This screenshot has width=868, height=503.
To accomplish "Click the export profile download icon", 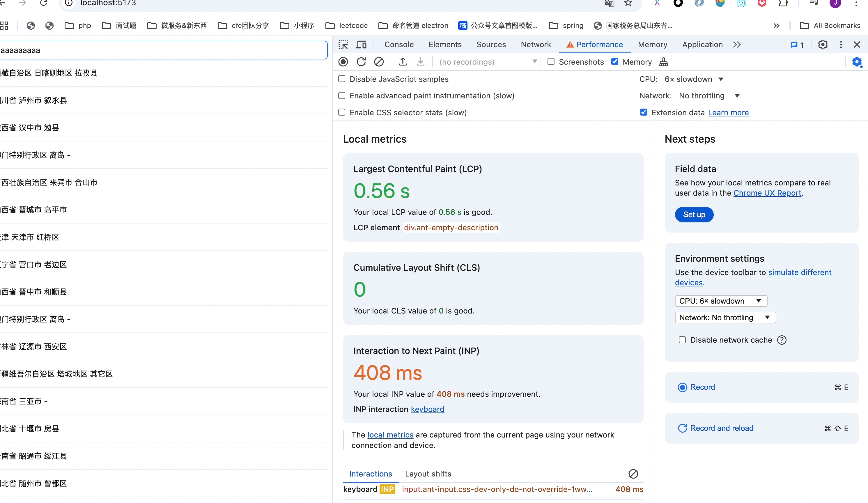I will [421, 62].
